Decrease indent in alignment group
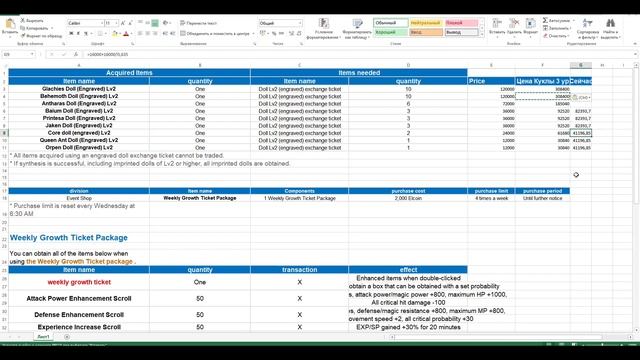This screenshot has width=640, height=360. click(165, 33)
